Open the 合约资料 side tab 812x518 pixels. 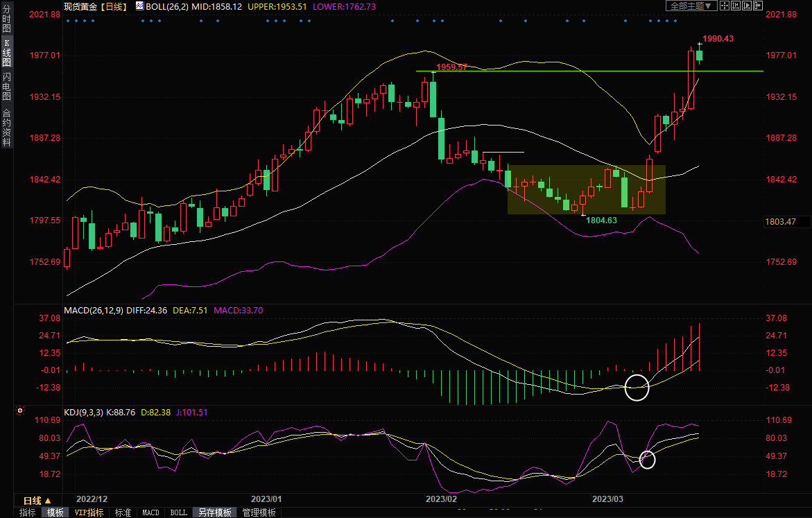coord(6,127)
